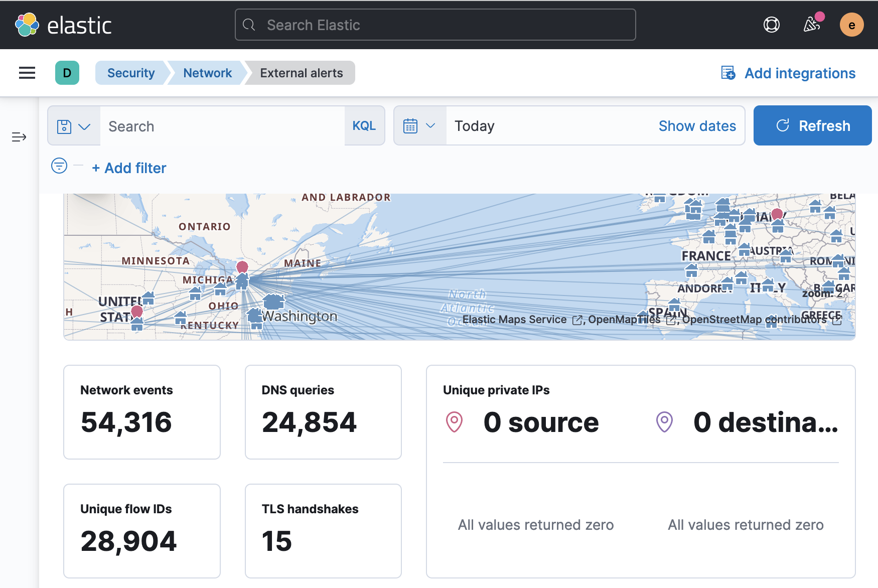Click the '0 destina...' value
The height and width of the screenshot is (588, 878).
(766, 422)
